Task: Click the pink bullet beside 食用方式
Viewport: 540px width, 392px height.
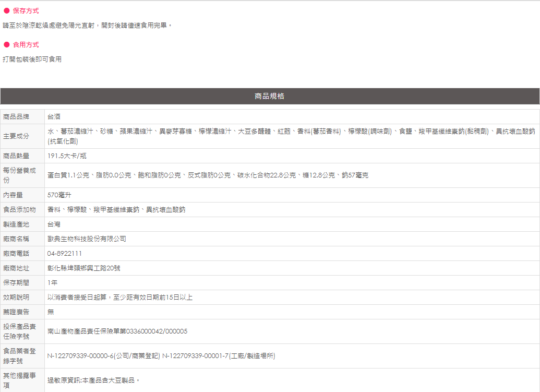Action: click(x=7, y=45)
